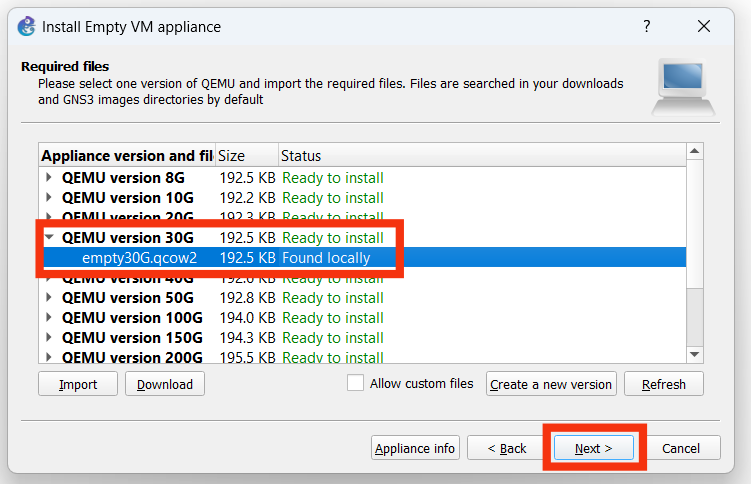Expand QEMU version 50G entry
The width and height of the screenshot is (751, 484).
[x=50, y=298]
